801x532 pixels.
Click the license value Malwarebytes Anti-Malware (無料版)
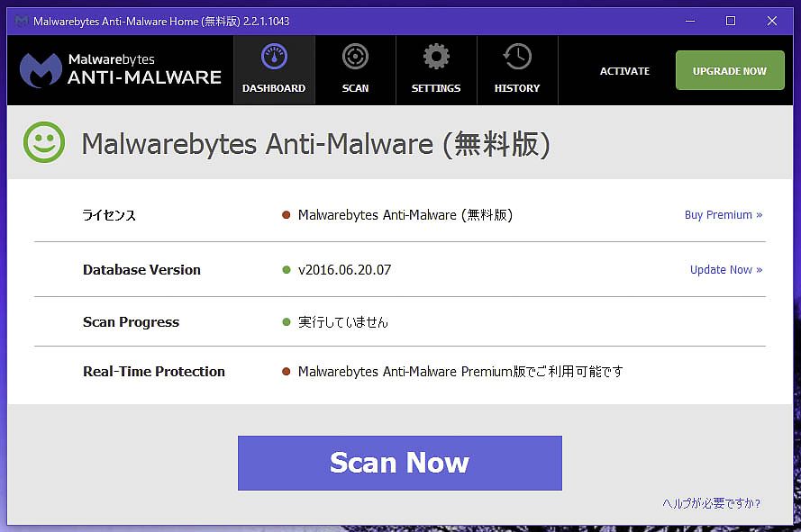click(405, 215)
